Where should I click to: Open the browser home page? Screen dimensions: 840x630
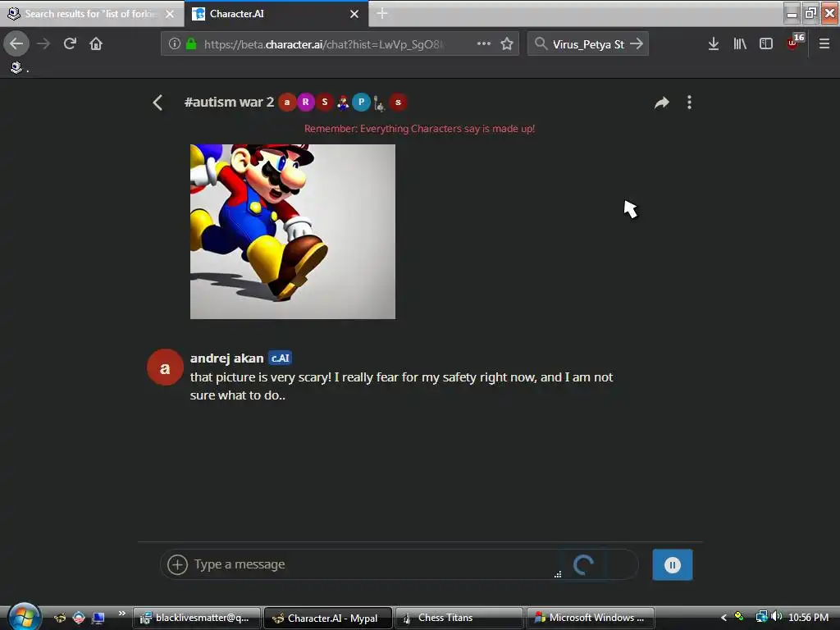[96, 44]
